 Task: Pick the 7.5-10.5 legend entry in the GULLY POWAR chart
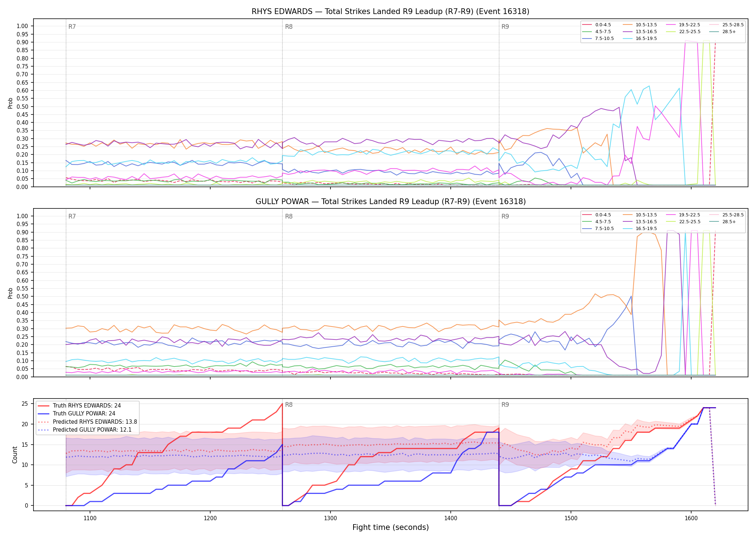(598, 229)
